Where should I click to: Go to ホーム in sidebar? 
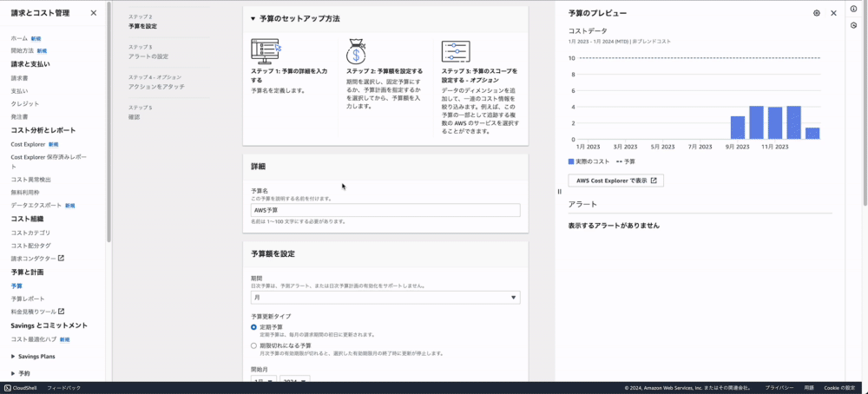(x=19, y=39)
